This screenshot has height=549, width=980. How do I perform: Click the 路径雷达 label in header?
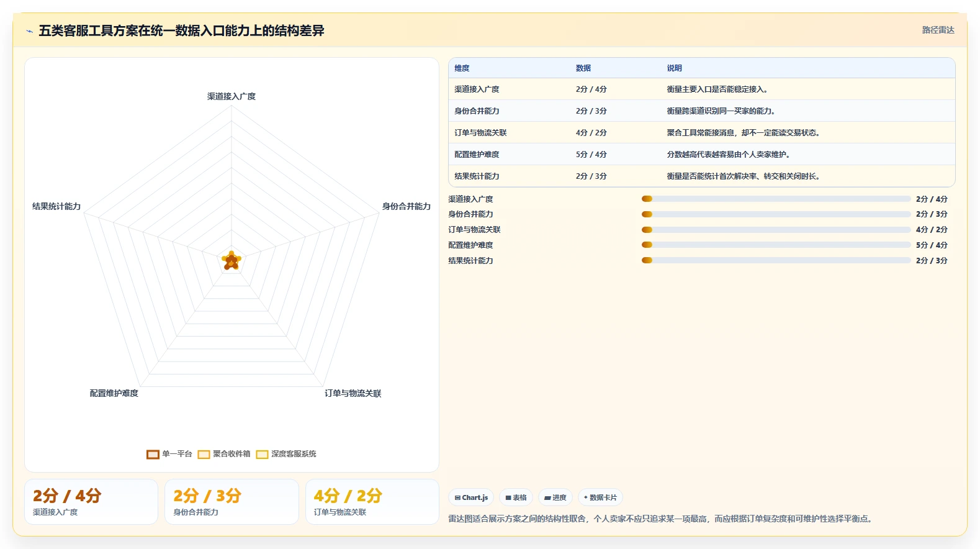[x=938, y=30]
